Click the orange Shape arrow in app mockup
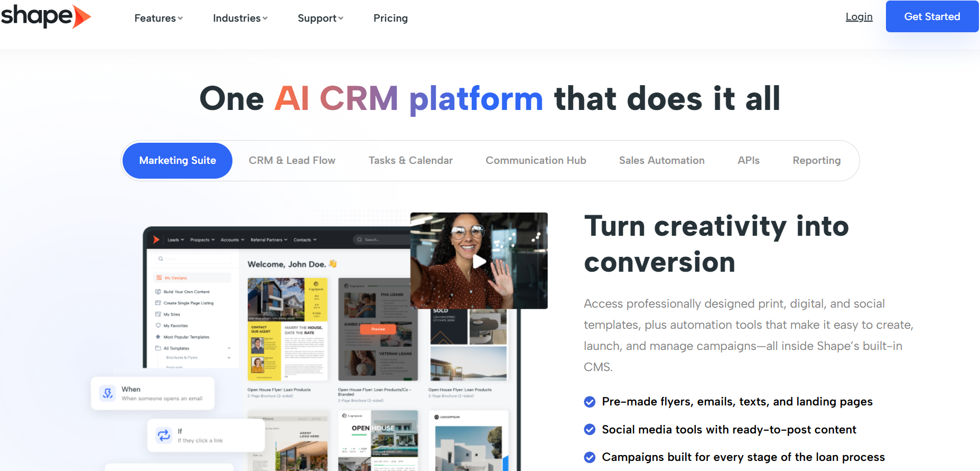The height and width of the screenshot is (471, 980). pos(156,239)
